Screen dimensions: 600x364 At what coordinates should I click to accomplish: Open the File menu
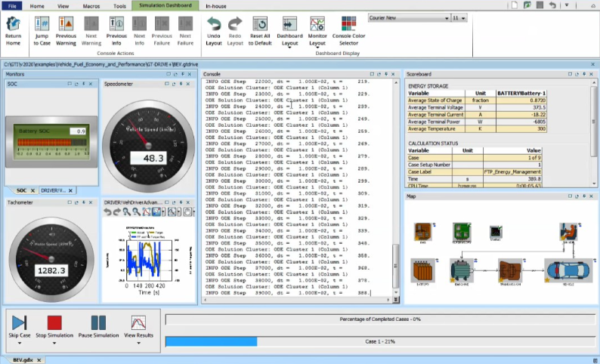click(11, 5)
